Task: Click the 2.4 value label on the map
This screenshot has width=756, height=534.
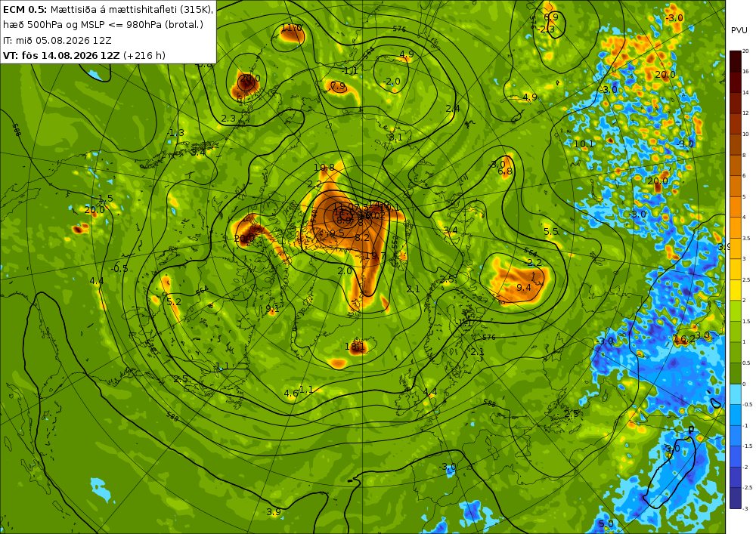Action: coord(453,109)
